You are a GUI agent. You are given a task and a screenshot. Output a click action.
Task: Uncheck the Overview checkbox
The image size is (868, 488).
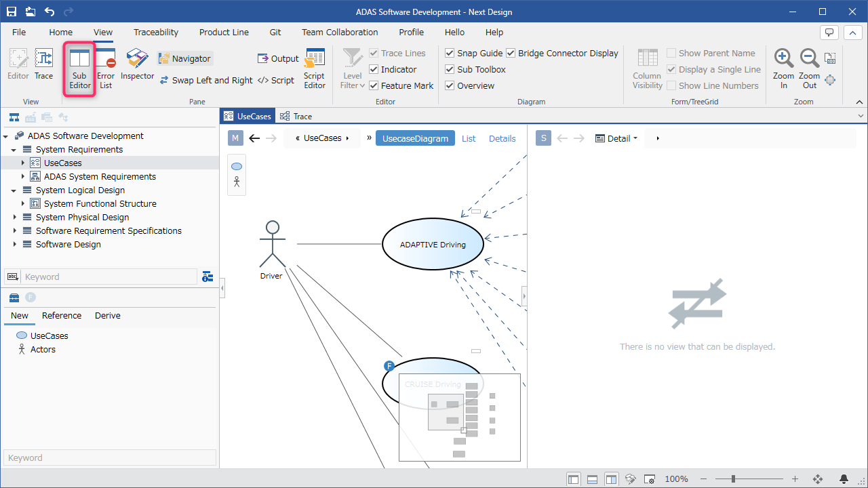pyautogui.click(x=450, y=85)
